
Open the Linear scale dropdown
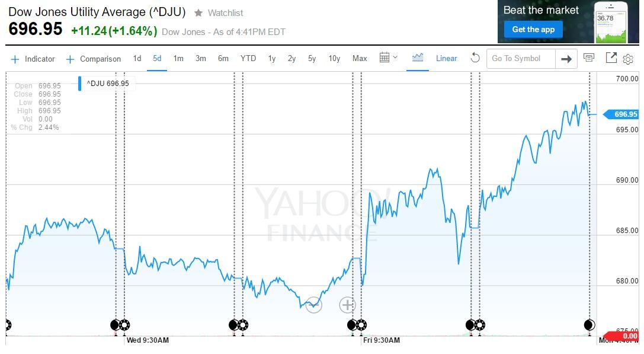446,58
